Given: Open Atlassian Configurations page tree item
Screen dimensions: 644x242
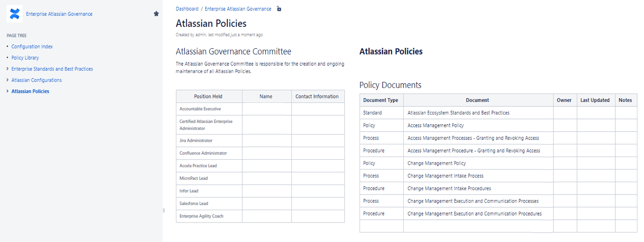Looking at the screenshot, I should pos(37,80).
